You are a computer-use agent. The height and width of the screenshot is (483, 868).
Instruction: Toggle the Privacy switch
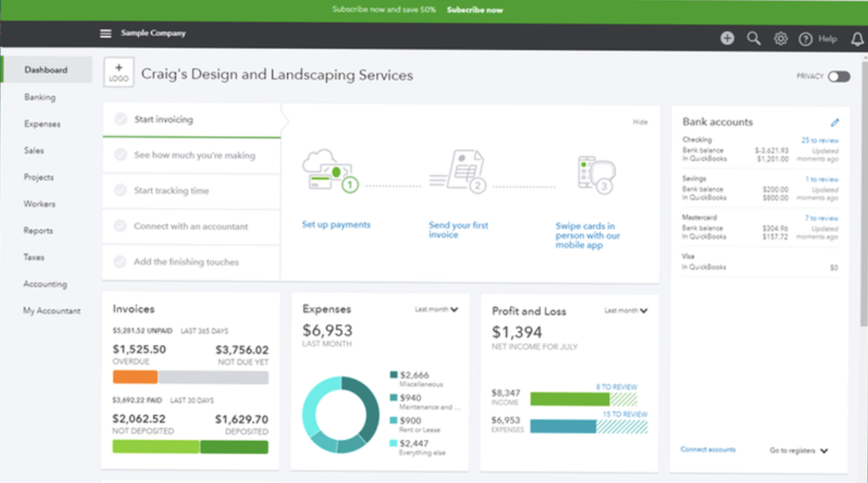coord(839,77)
